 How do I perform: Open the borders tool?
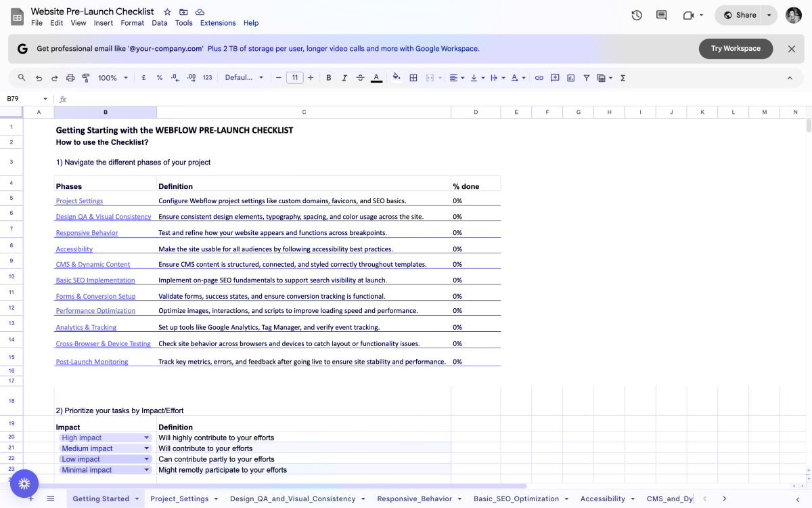coord(413,78)
